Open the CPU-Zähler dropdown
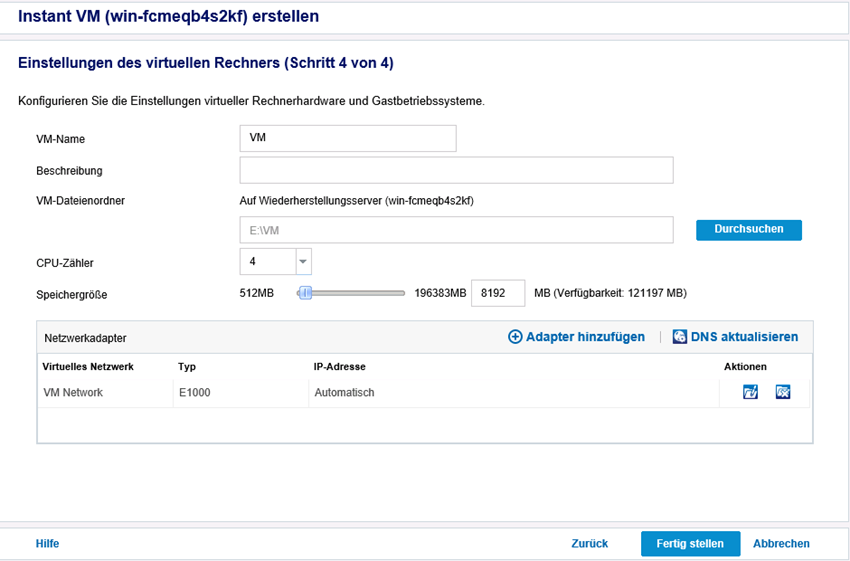Image resolution: width=850 pixels, height=561 pixels. [x=303, y=262]
